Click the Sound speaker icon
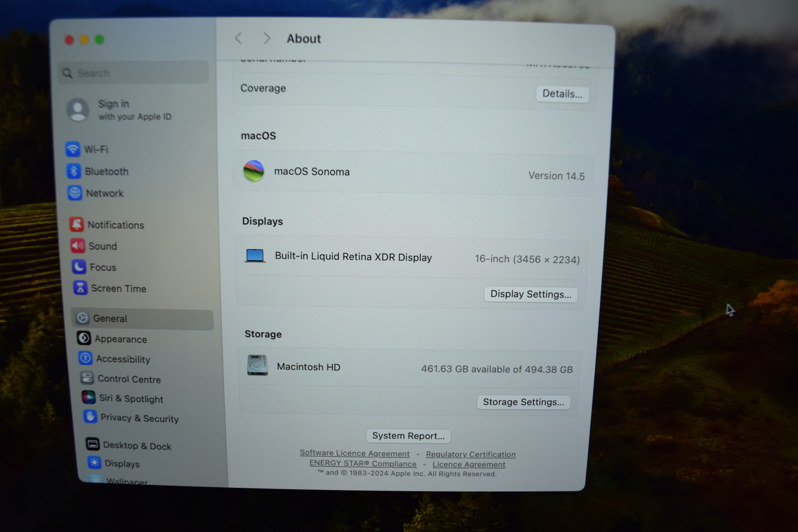 point(78,246)
